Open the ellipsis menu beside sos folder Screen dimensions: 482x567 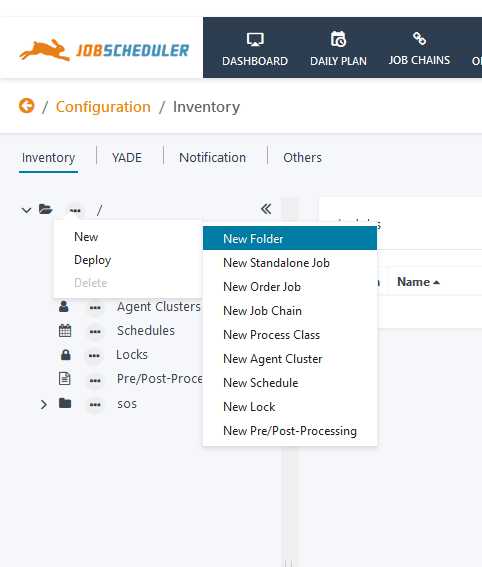point(95,405)
